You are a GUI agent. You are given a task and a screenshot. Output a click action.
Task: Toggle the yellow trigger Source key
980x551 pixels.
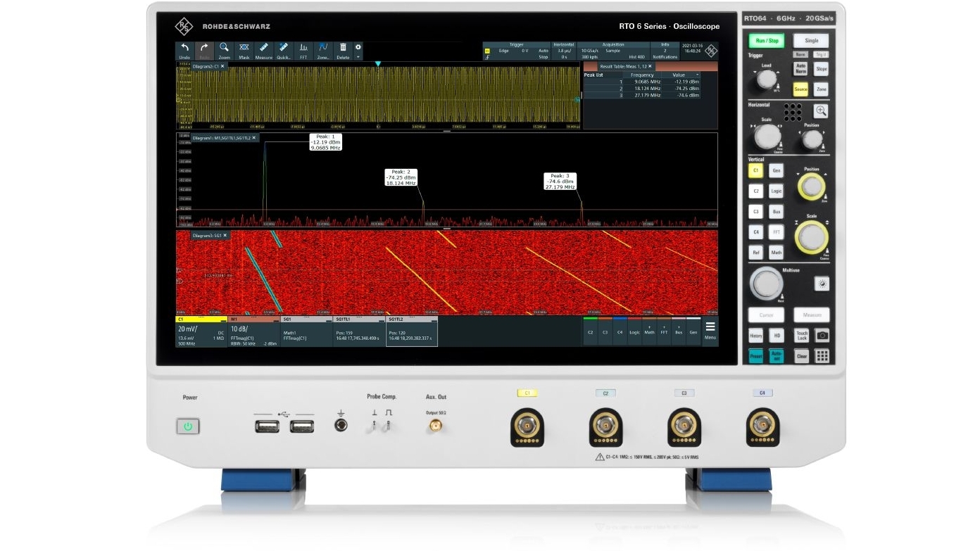coord(800,89)
